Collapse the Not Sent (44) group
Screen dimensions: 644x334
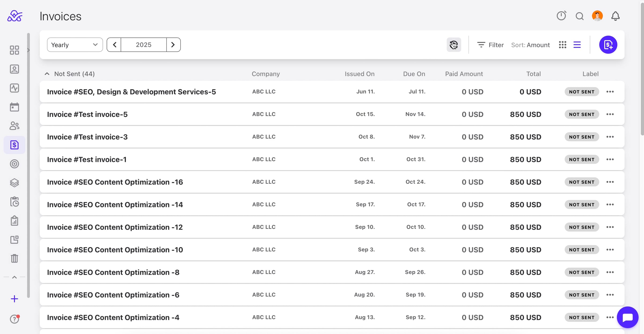tap(47, 74)
